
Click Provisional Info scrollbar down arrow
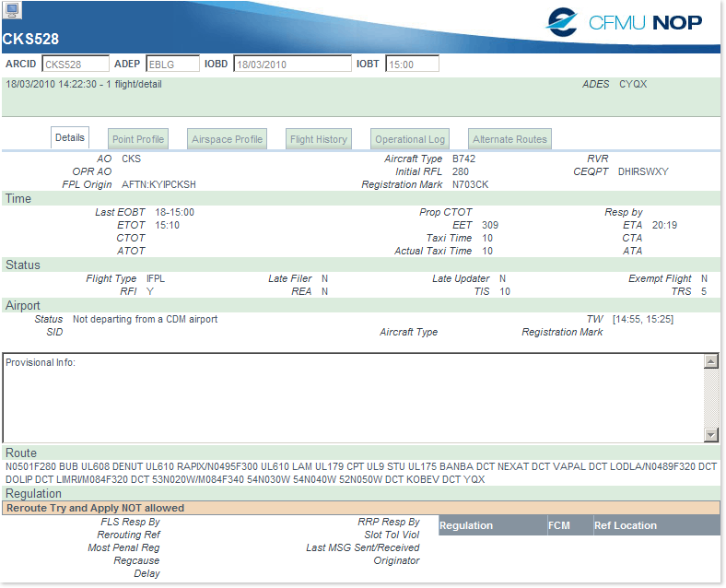pos(710,434)
